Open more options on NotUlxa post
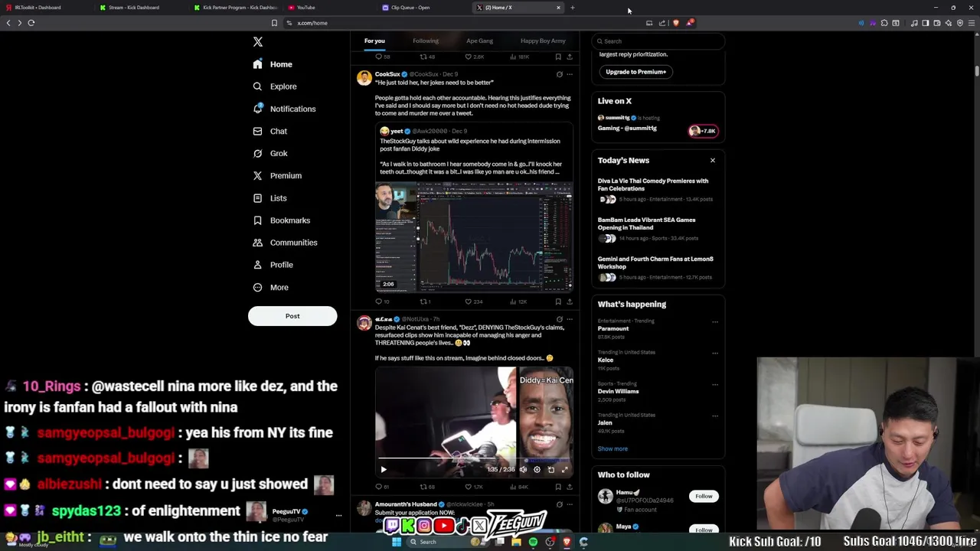The height and width of the screenshot is (551, 980). pos(569,319)
